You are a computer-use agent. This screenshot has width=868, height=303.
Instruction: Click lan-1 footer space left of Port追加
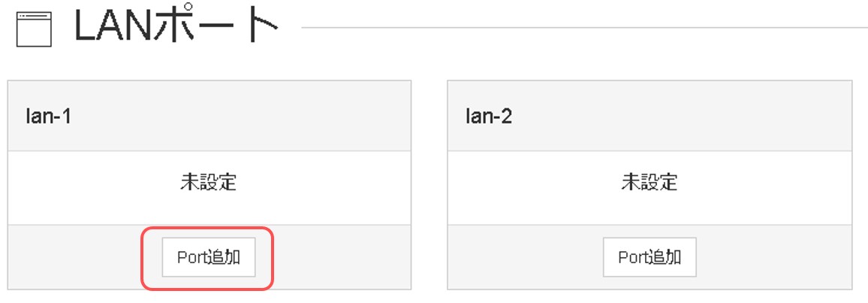click(75, 257)
